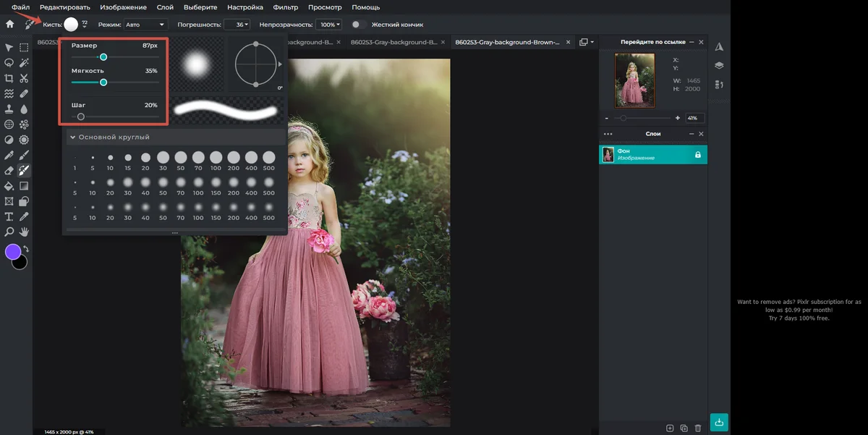The height and width of the screenshot is (435, 868).
Task: Click the 41% zoom input field
Action: pos(694,118)
